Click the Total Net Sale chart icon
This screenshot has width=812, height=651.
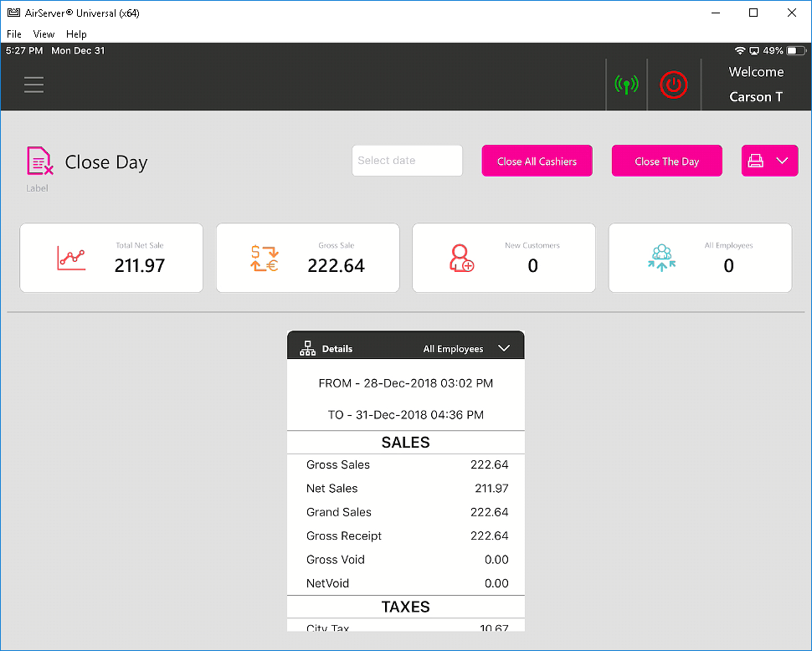tap(71, 258)
